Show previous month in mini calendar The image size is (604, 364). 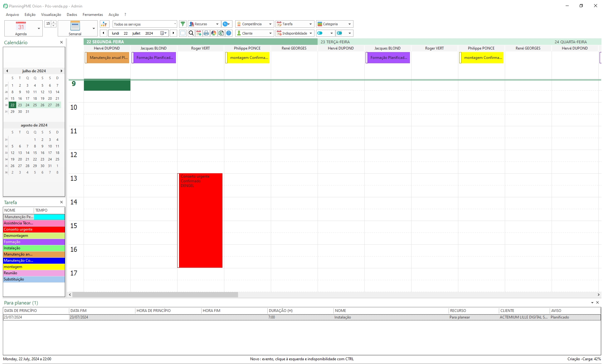click(x=7, y=71)
